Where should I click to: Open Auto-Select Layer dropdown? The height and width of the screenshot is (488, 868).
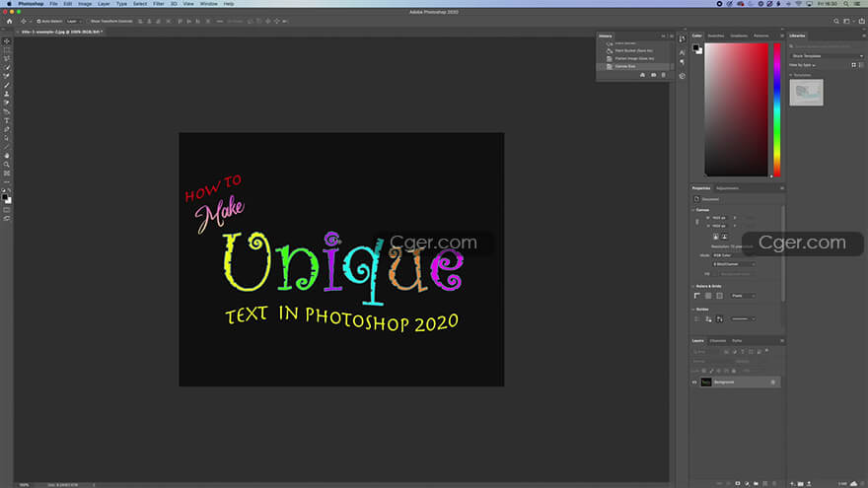tap(74, 21)
